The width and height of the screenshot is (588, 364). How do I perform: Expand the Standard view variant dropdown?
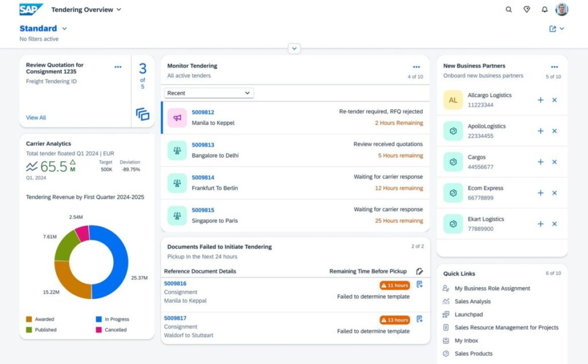(64, 29)
